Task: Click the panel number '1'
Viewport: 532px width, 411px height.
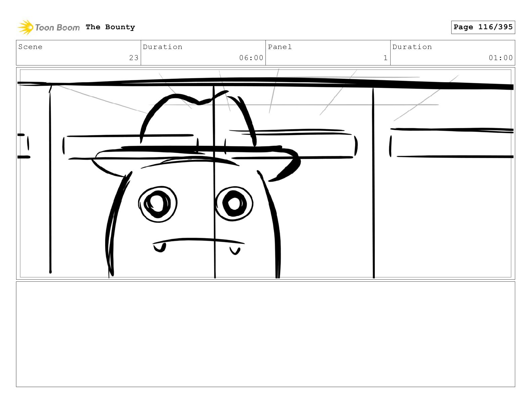Action: (386, 58)
